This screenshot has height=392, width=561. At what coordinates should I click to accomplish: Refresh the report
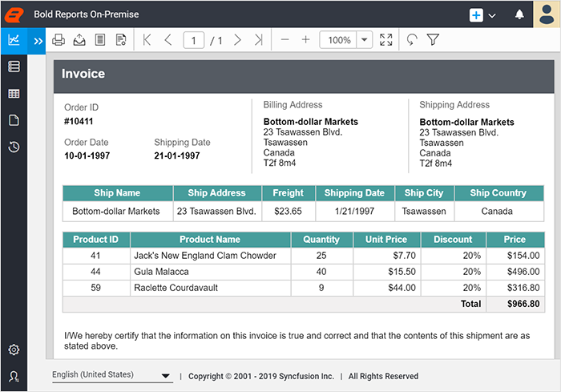(x=412, y=40)
